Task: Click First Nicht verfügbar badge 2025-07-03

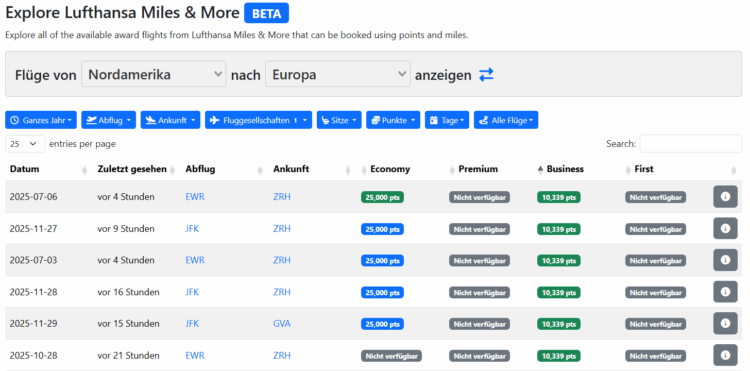Action: pos(655,261)
